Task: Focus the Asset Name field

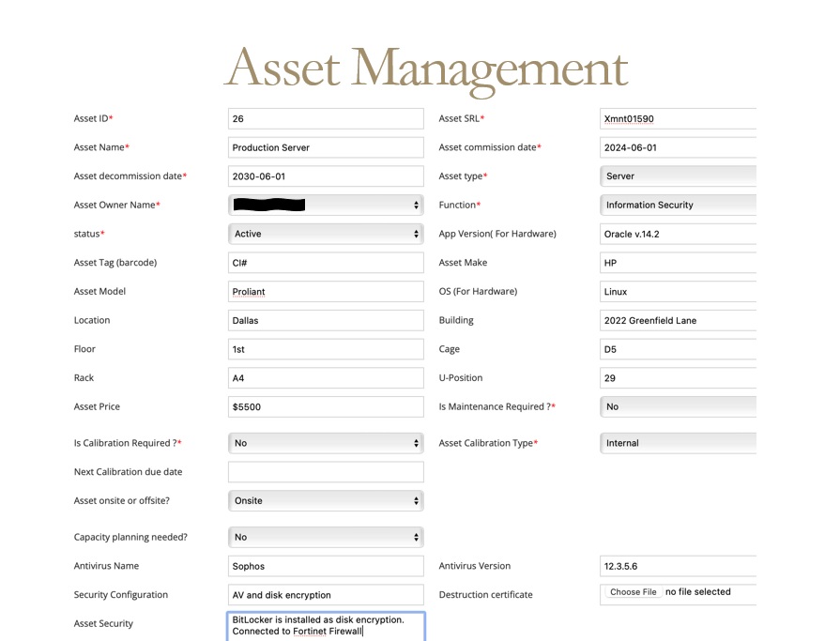Action: click(326, 147)
